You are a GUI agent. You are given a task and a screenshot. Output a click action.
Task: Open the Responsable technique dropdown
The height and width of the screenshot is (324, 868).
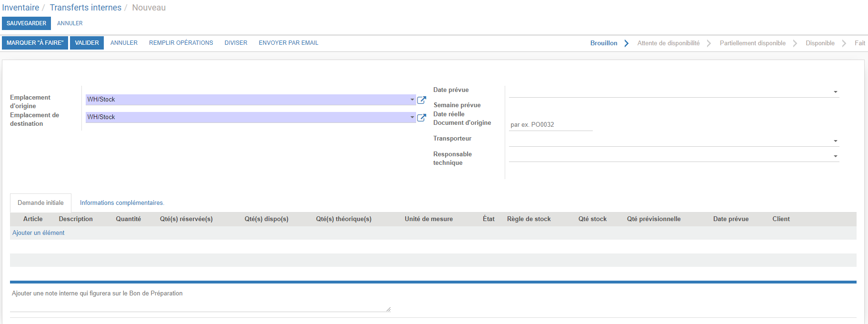(x=836, y=156)
